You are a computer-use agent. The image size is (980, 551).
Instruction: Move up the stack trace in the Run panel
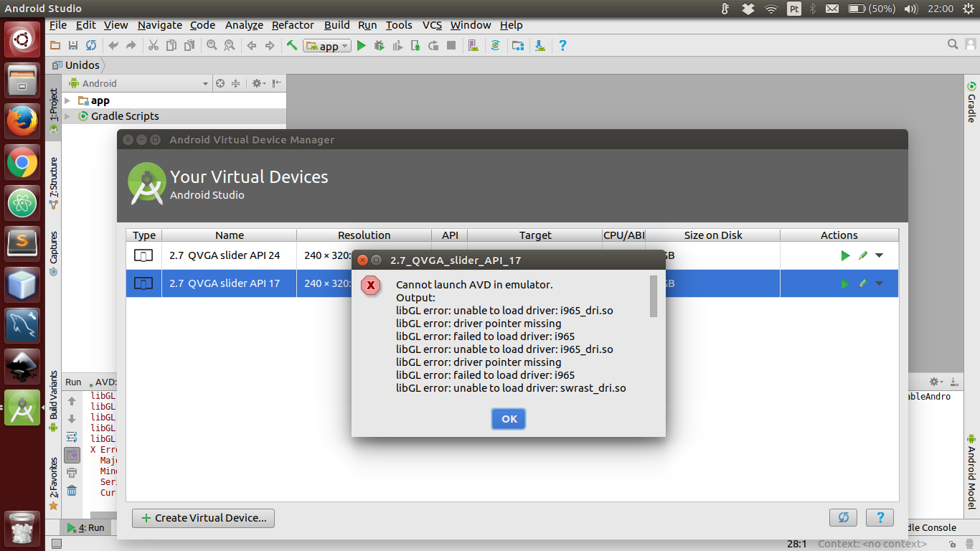coord(72,401)
